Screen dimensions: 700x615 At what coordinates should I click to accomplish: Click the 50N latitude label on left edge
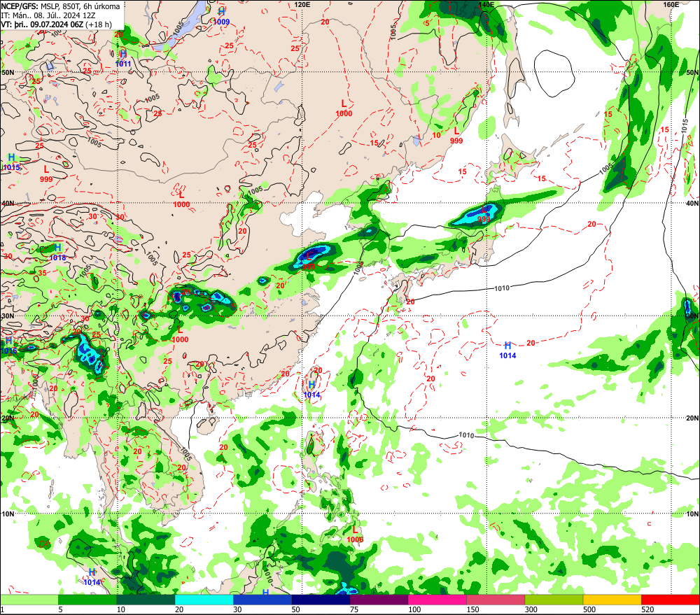pyautogui.click(x=8, y=72)
